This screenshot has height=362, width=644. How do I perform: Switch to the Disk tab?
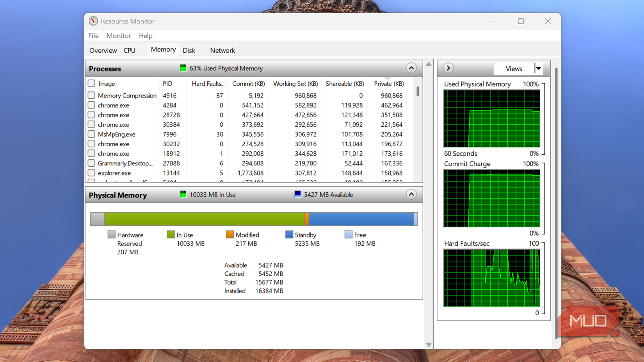(189, 50)
